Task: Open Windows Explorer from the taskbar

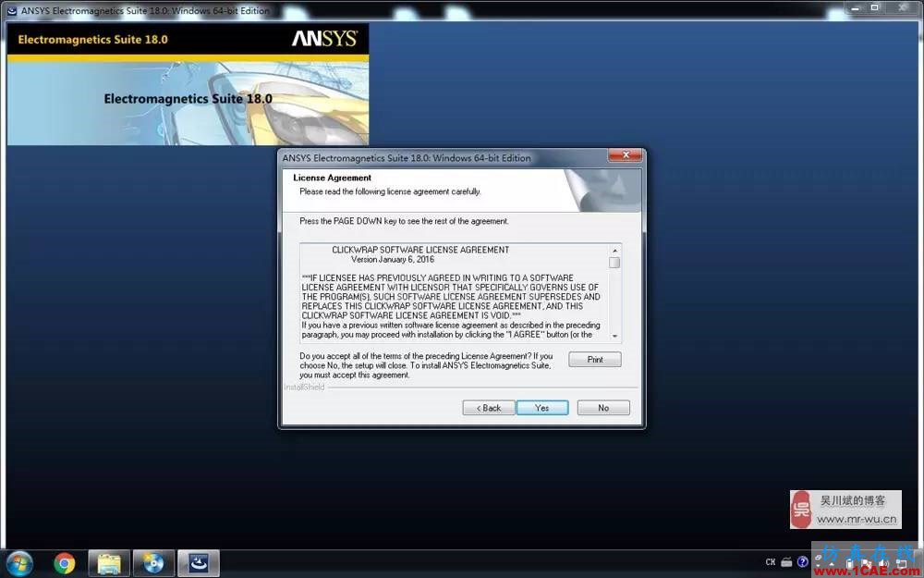Action: point(109,563)
